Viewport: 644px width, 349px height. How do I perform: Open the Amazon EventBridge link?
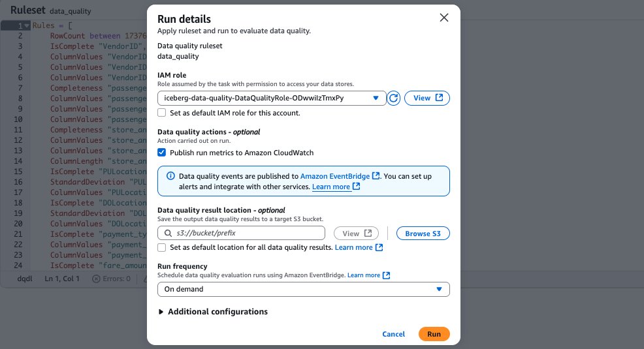pos(335,176)
